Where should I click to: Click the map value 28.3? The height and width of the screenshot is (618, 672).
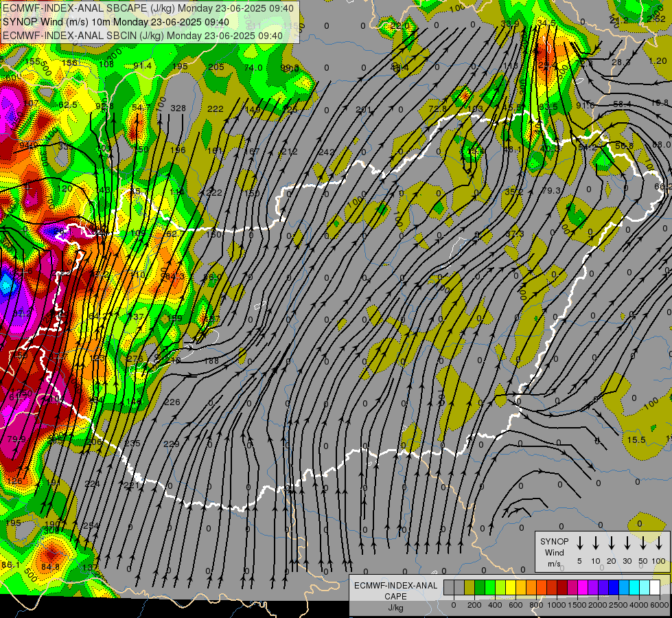[x=621, y=62]
